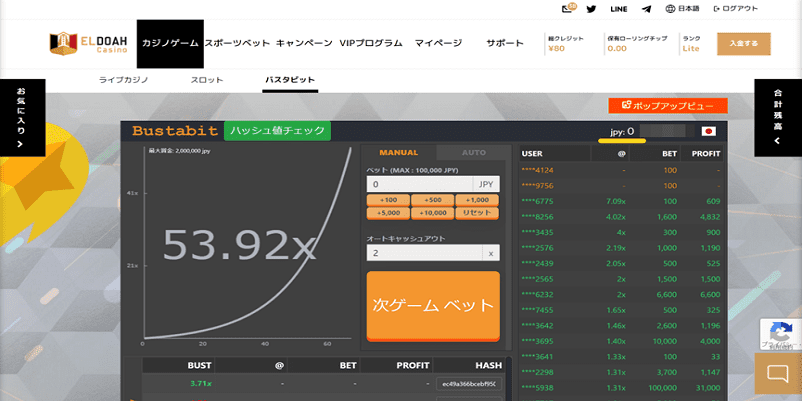Open the Telegram paper plane icon
This screenshot has width=802, height=401.
[x=647, y=9]
